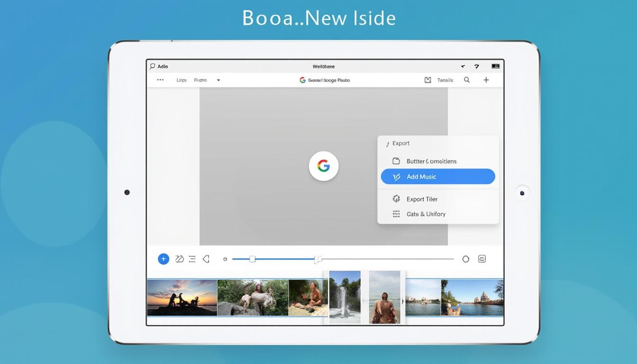Click the blue plus icon on the timeline bar
Image resolution: width=637 pixels, height=364 pixels.
[x=163, y=259]
